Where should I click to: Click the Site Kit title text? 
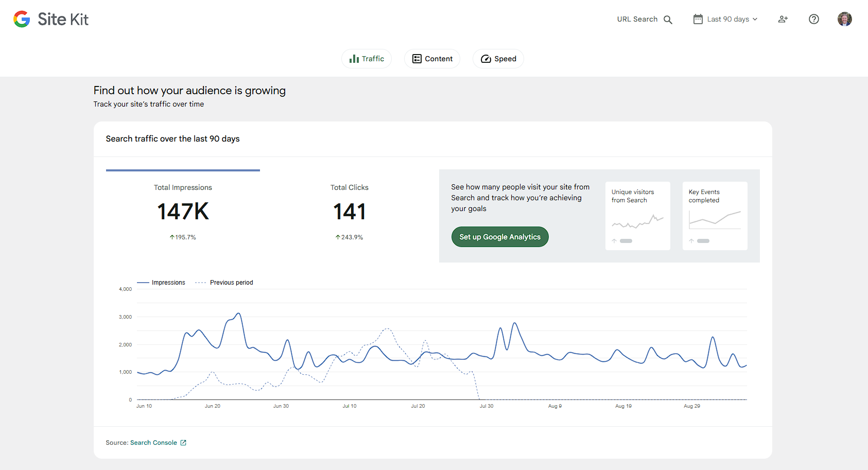pos(63,20)
